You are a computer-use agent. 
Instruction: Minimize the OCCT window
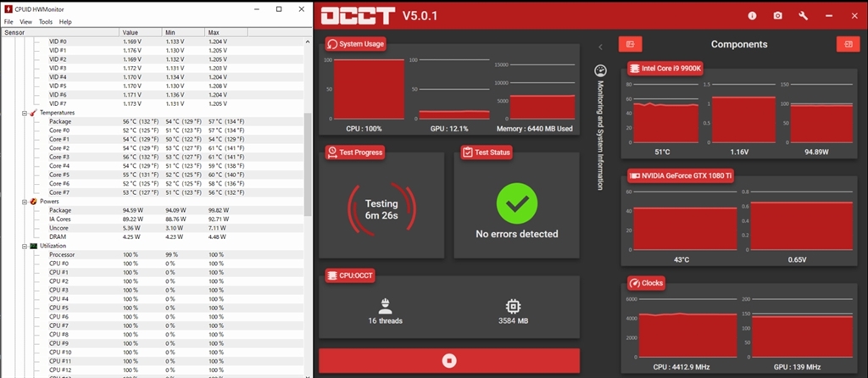click(x=829, y=16)
